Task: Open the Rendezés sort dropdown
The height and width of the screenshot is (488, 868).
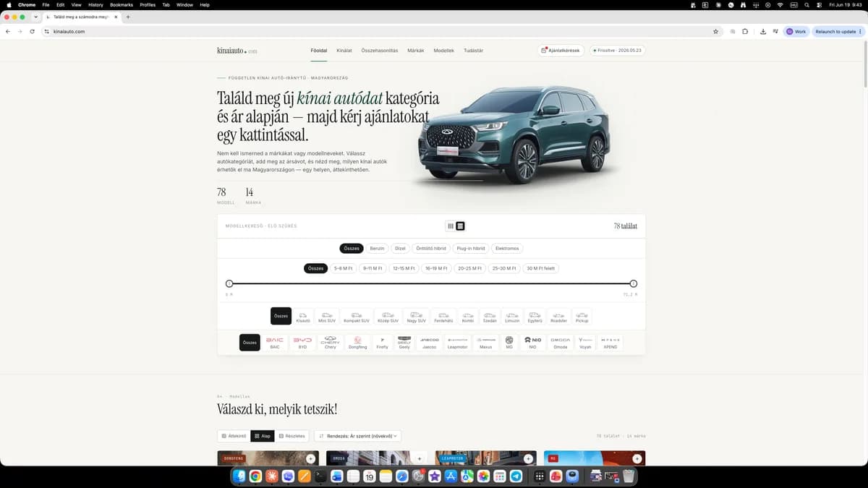Action: (x=357, y=436)
